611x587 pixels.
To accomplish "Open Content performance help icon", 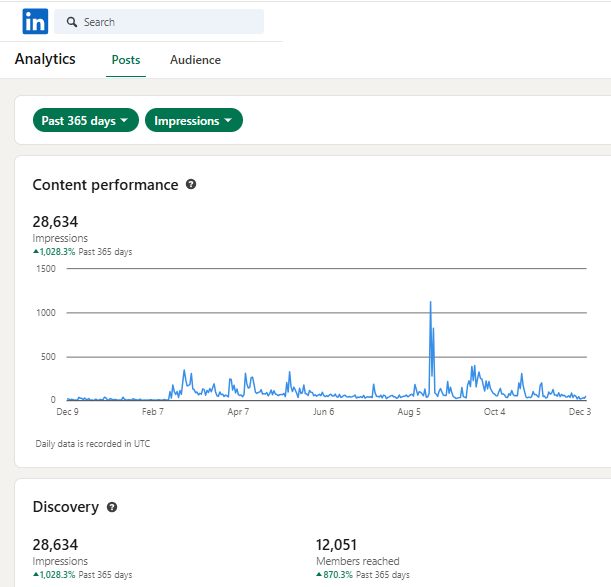I will click(x=191, y=184).
